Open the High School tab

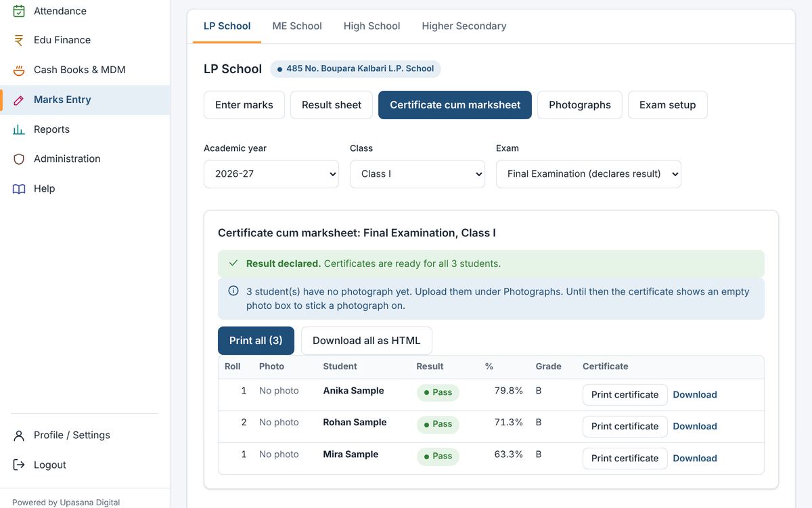click(x=372, y=26)
